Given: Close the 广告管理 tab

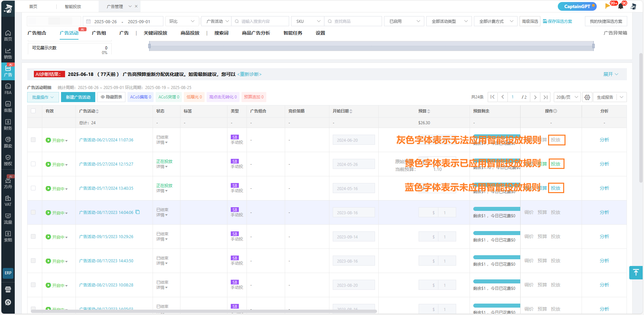Looking at the screenshot, I should (x=136, y=6).
